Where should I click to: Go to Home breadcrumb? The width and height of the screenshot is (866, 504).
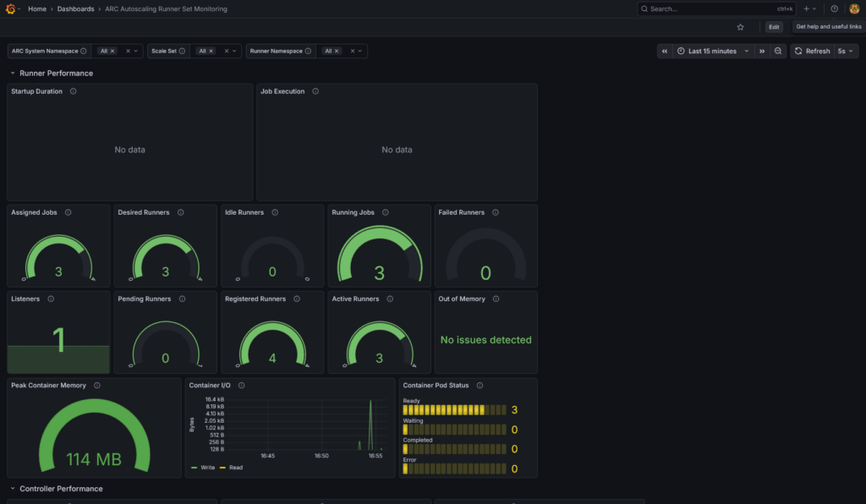point(37,8)
